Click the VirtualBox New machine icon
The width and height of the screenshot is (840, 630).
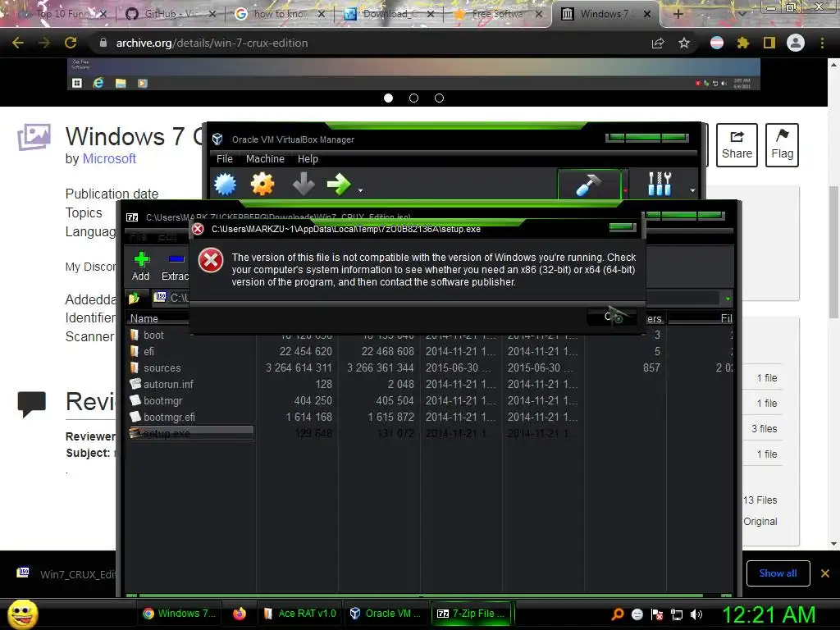[x=225, y=185]
